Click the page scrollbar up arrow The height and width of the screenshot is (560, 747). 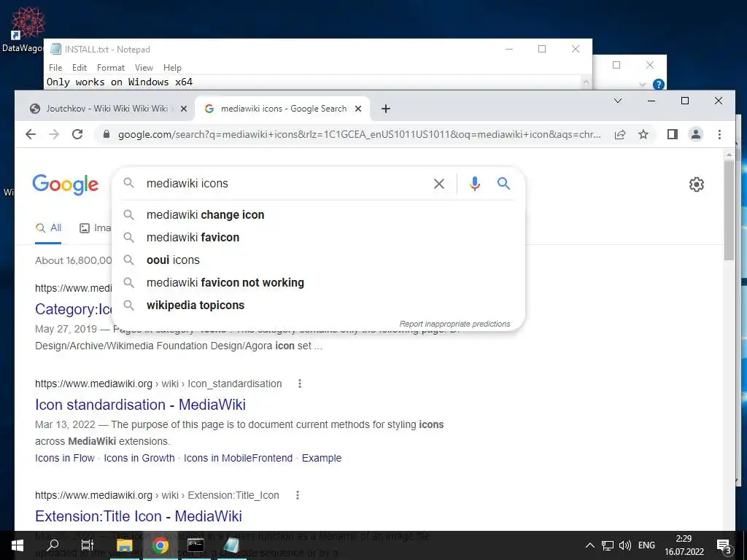[x=729, y=155]
